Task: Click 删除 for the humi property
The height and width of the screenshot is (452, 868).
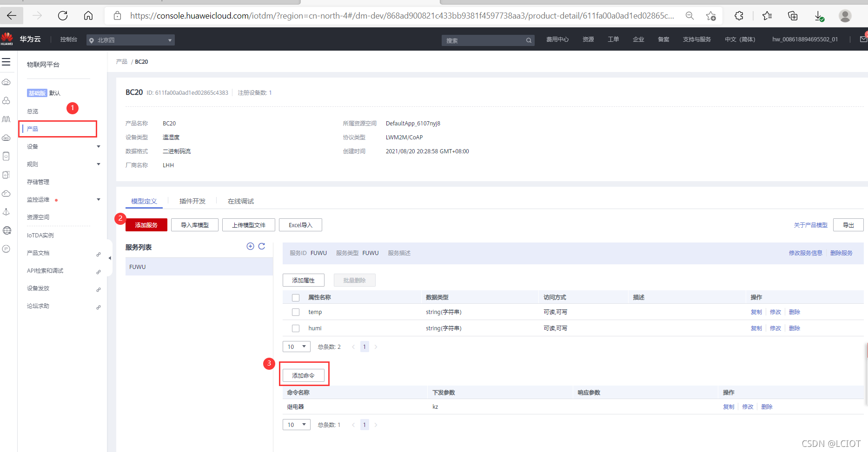Action: (795, 328)
